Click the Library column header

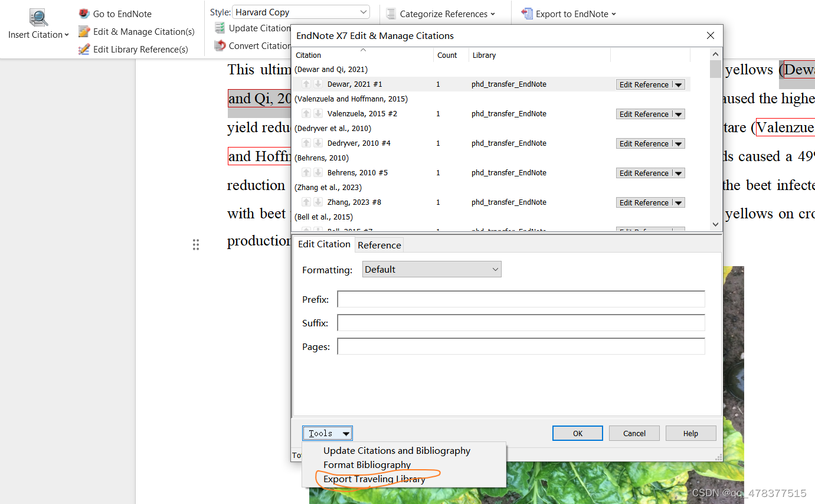click(539, 55)
